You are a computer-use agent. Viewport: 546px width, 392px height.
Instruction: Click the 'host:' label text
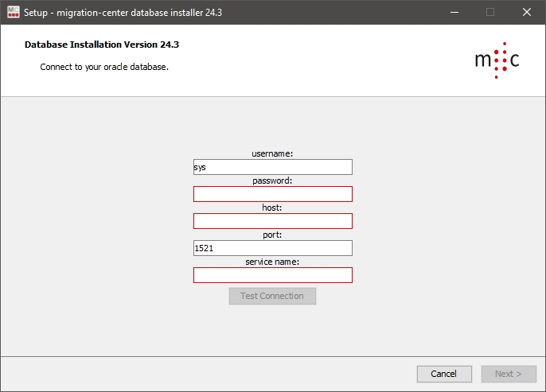(272, 208)
